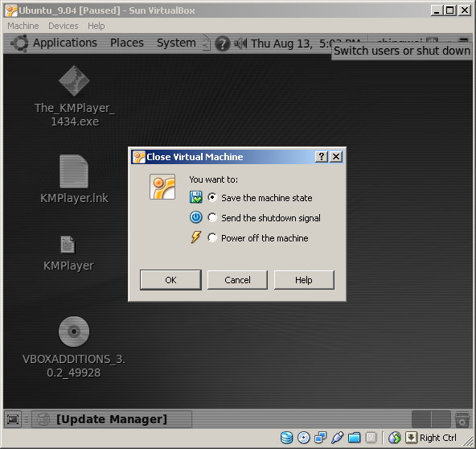Image resolution: width=476 pixels, height=449 pixels.
Task: Click the second workspace switcher box
Action: pyautogui.click(x=441, y=419)
